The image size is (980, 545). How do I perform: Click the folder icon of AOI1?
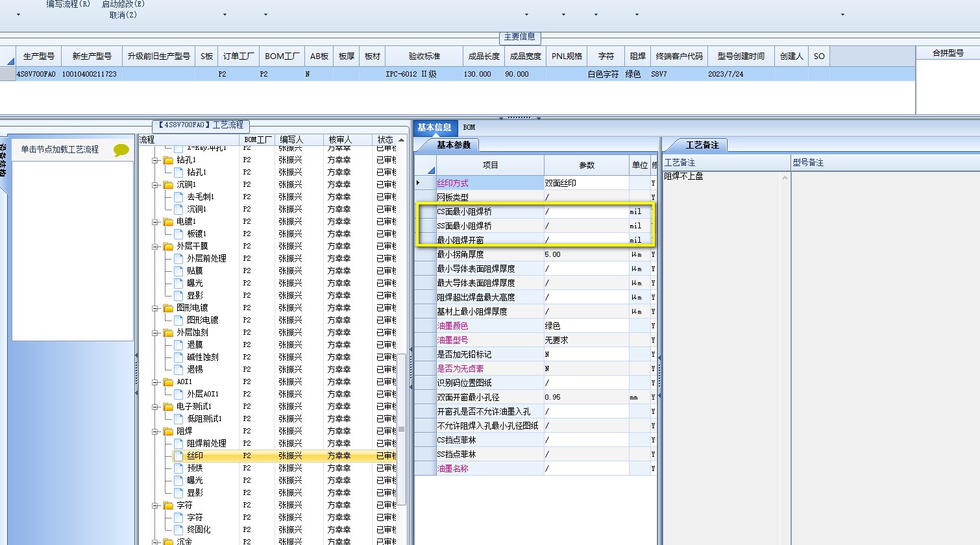pos(168,381)
